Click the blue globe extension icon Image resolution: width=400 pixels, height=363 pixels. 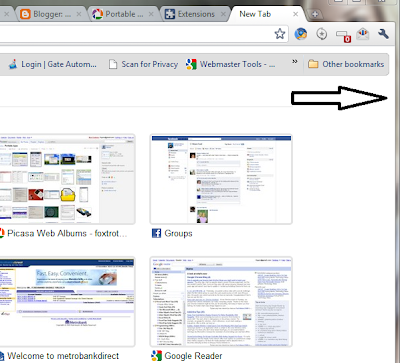tap(301, 34)
